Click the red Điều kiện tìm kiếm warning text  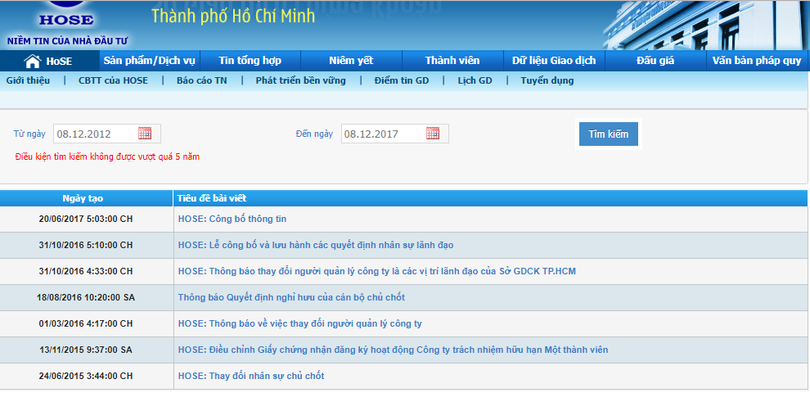pos(107,157)
